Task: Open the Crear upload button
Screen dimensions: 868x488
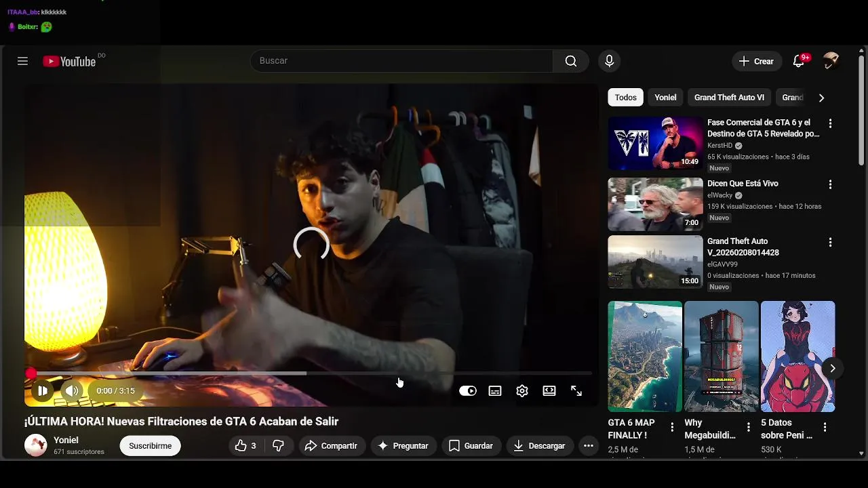Action: coord(757,61)
